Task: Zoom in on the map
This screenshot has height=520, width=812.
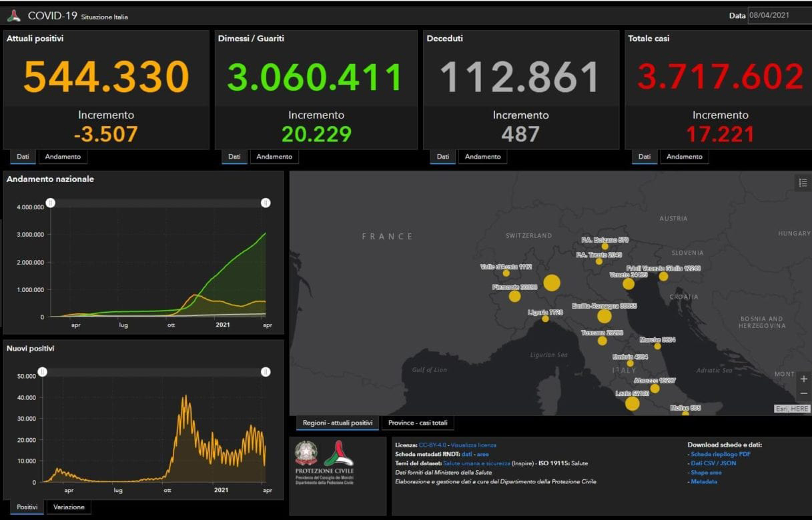Action: pyautogui.click(x=803, y=379)
